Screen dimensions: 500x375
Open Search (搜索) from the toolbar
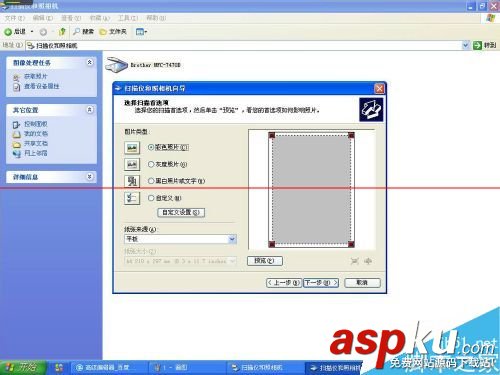84,32
